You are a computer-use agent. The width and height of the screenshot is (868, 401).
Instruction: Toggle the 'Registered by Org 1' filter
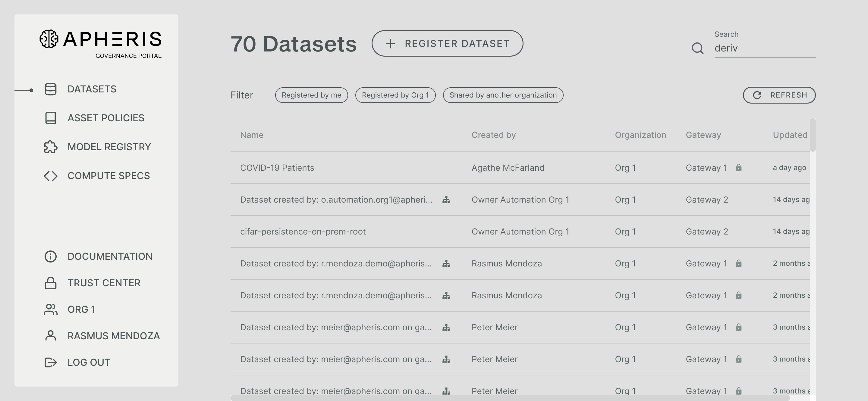coord(395,95)
